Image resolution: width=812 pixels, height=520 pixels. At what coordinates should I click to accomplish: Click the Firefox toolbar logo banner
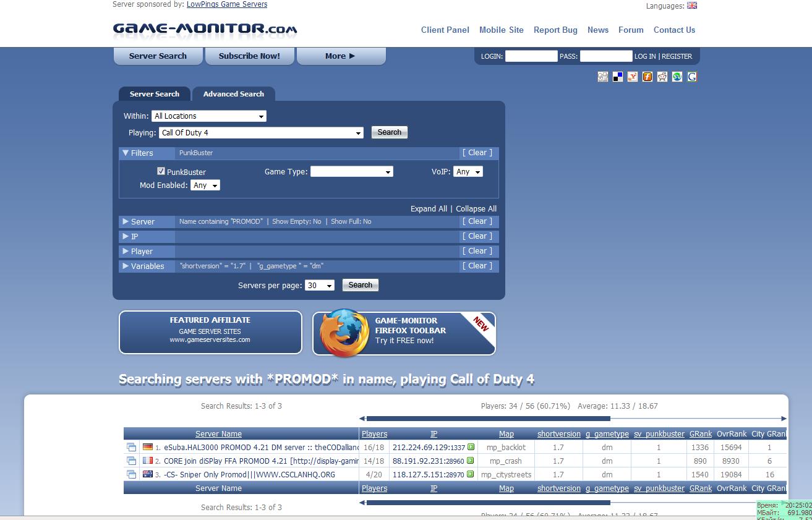pos(344,333)
